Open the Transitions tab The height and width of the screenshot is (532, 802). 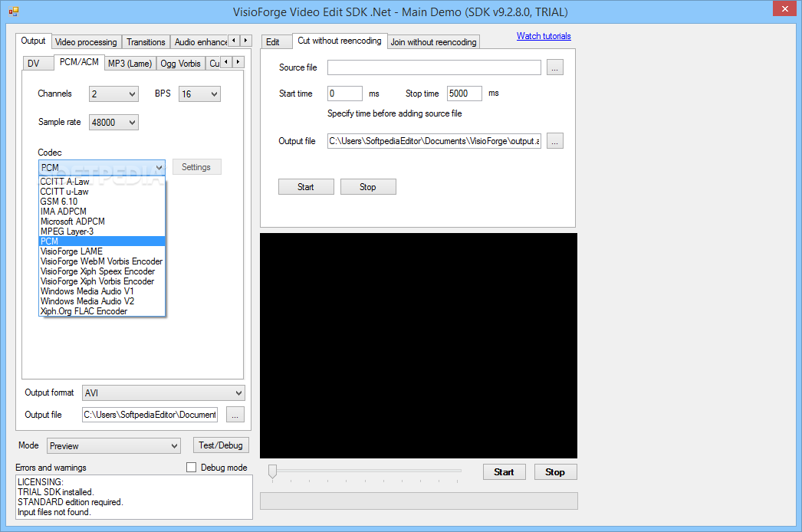146,42
